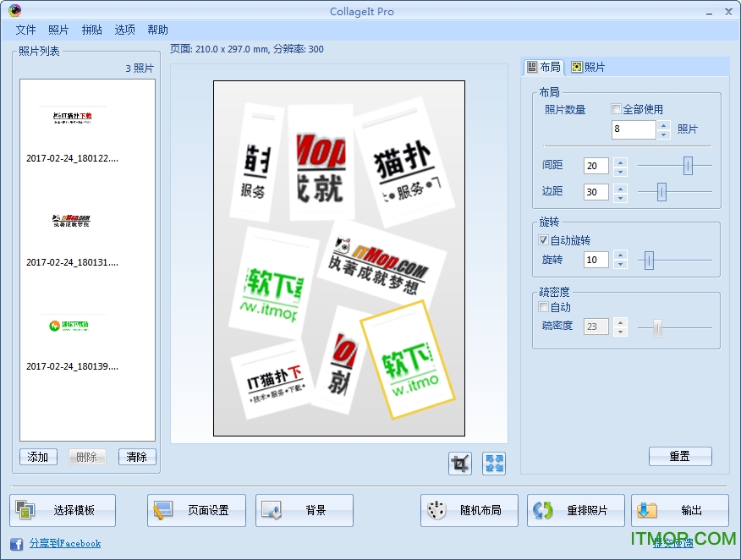Decrease 间距 using the down arrow
741x560 pixels.
620,170
